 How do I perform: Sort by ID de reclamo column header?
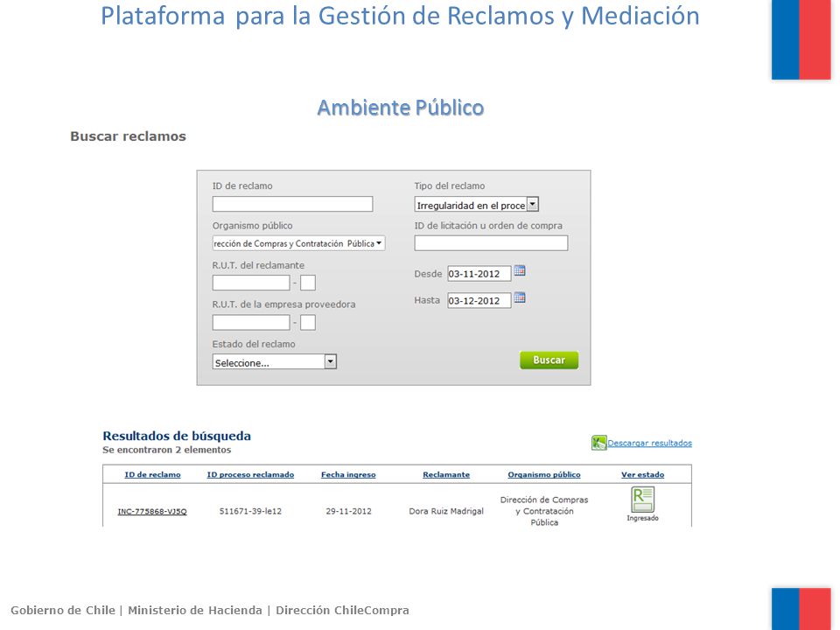pos(152,474)
